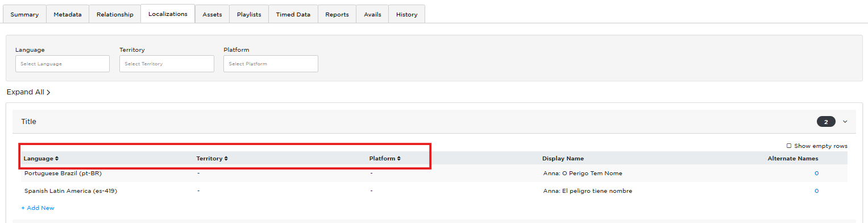Open the Summary tab
This screenshot has height=223, width=868.
24,14
